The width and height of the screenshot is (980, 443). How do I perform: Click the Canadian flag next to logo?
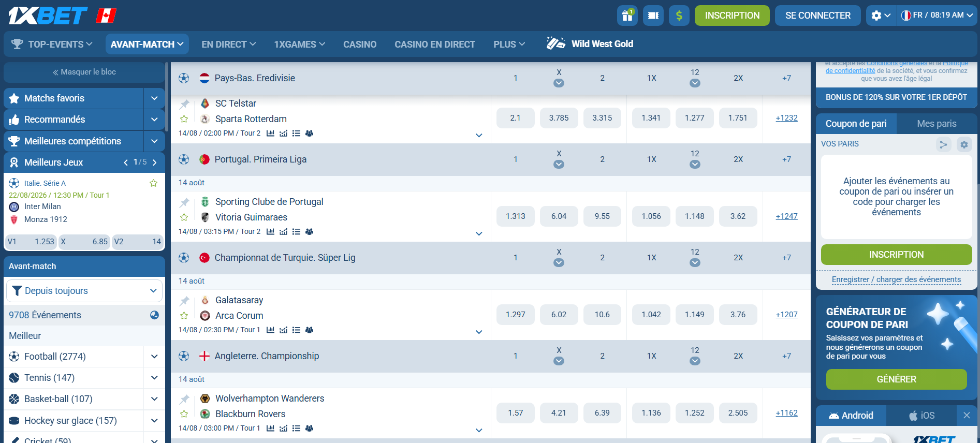click(106, 16)
